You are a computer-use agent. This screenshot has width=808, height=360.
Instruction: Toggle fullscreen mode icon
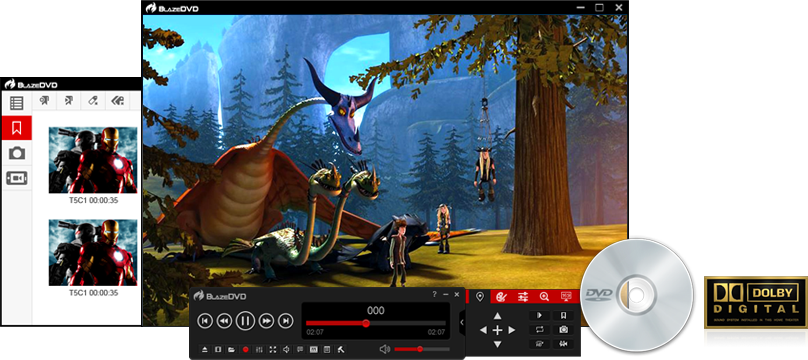[x=273, y=350]
